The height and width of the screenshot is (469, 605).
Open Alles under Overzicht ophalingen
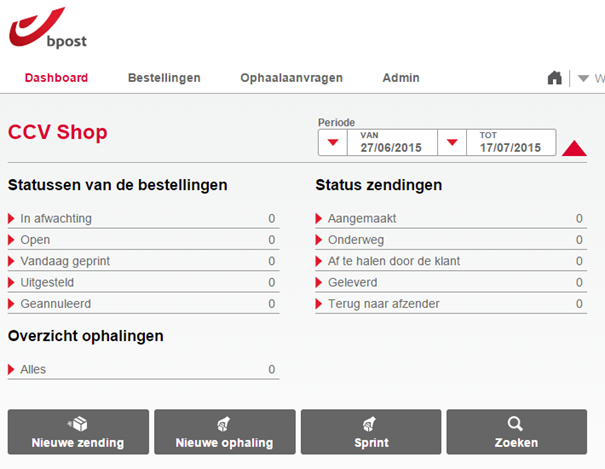[33, 370]
